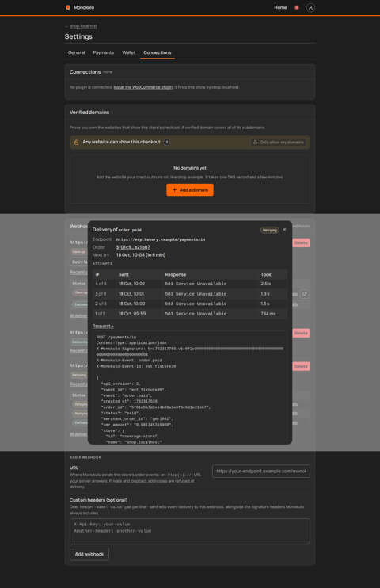Image resolution: width=380 pixels, height=588 pixels.
Task: Click the 'POST /payments/in' request line
Action: click(116, 337)
